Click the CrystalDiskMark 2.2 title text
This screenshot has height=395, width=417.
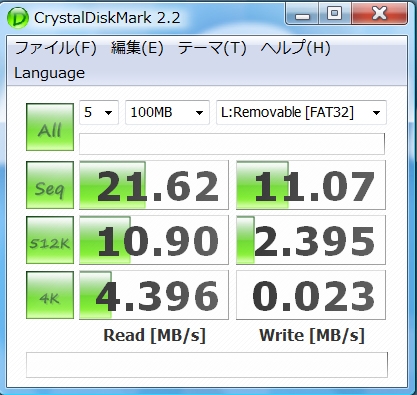107,18
